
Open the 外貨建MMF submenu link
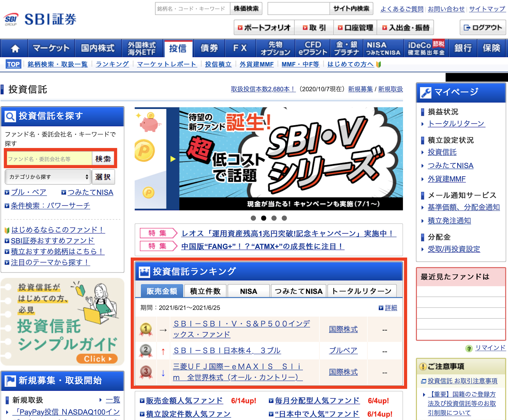click(x=257, y=64)
